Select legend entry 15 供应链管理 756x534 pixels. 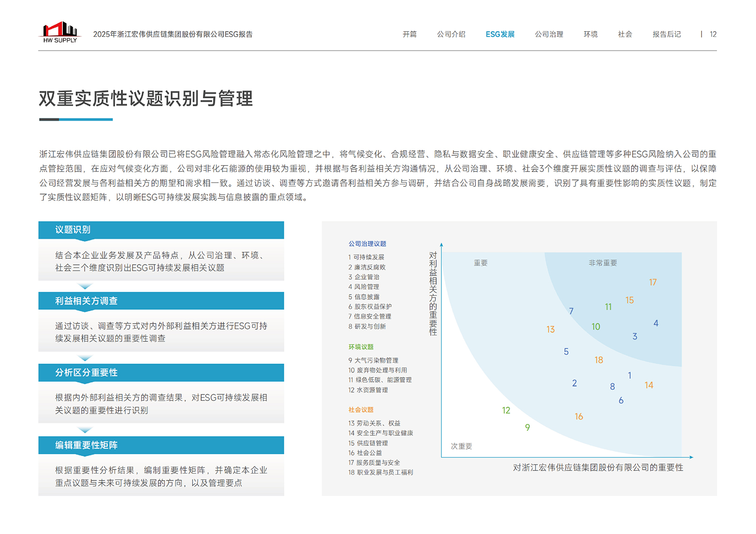pyautogui.click(x=368, y=443)
